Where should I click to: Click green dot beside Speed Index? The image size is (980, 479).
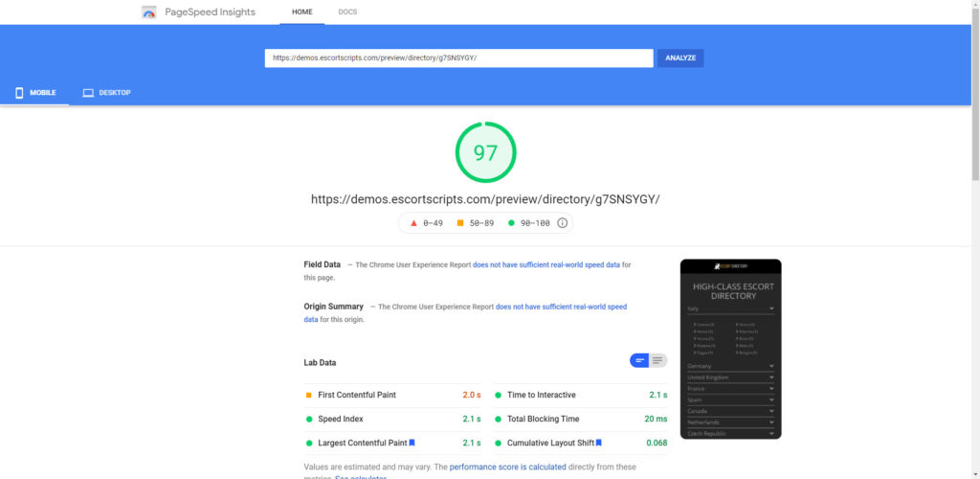(x=309, y=419)
